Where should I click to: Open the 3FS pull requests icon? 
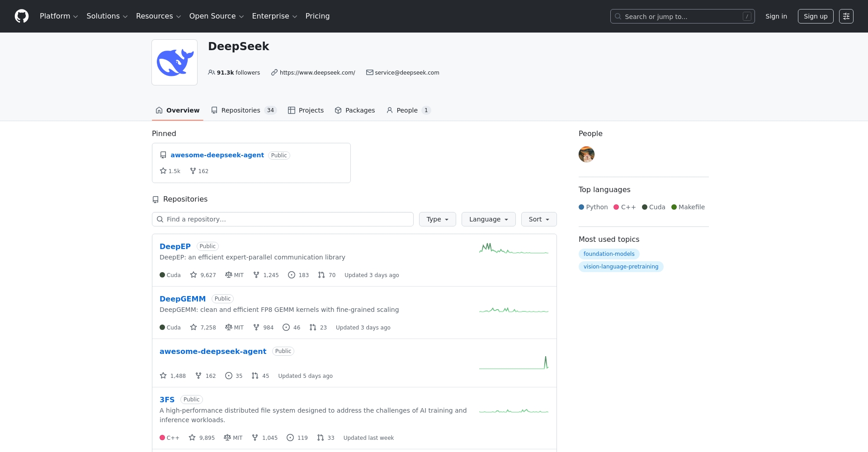[321, 438]
